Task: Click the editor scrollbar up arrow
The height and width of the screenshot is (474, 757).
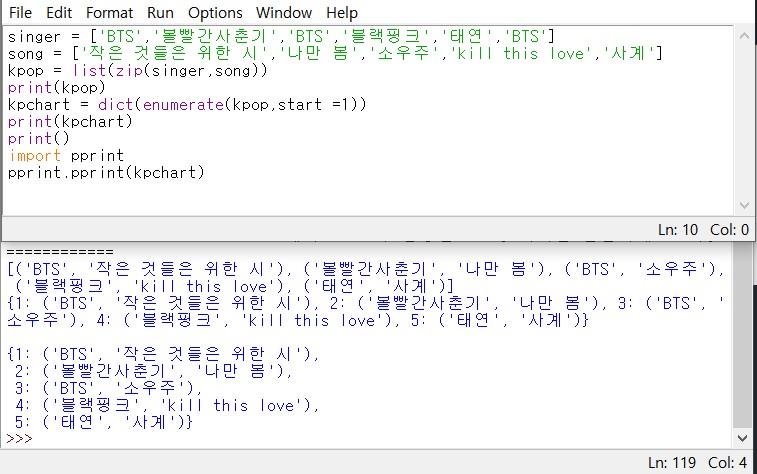Action: [744, 36]
